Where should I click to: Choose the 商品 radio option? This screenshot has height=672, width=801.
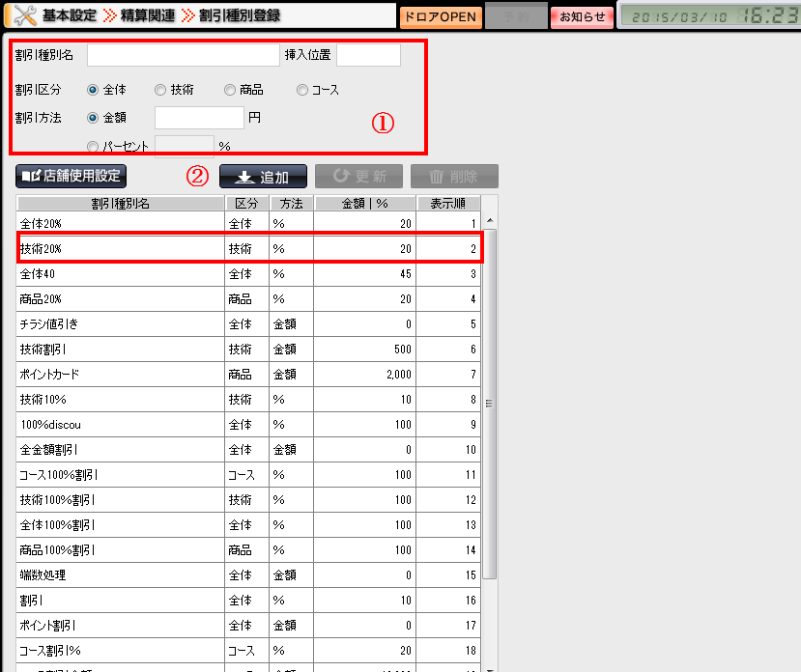point(230,90)
